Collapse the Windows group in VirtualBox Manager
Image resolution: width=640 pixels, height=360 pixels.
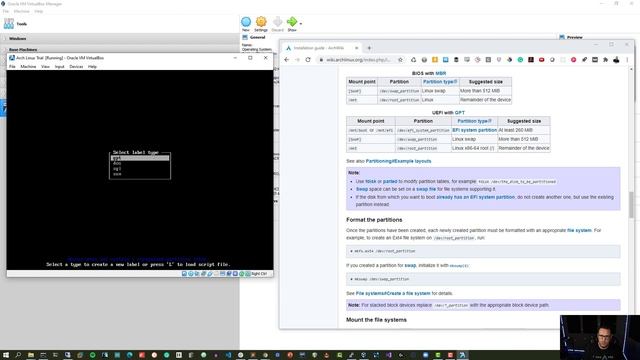[18, 38]
